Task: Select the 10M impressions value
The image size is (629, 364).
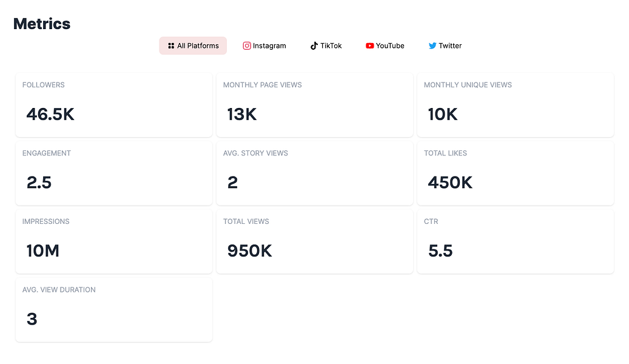Action: click(x=43, y=251)
